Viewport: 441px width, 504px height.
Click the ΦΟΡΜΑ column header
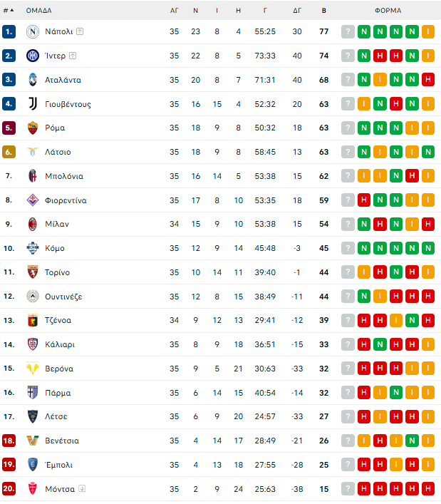[x=388, y=11]
